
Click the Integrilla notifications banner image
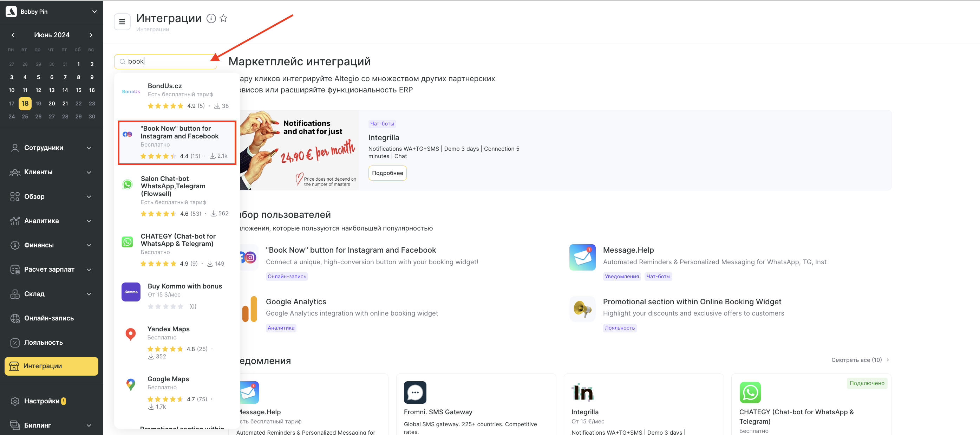(x=299, y=150)
